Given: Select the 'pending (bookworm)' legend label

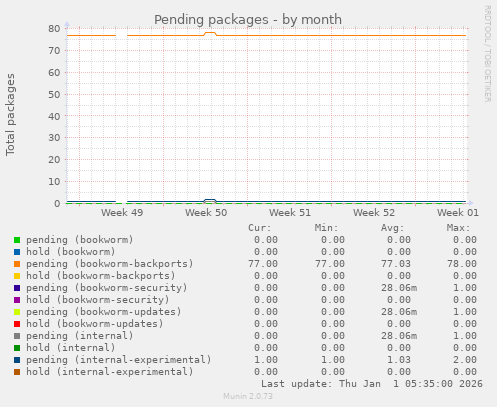Looking at the screenshot, I should pyautogui.click(x=80, y=240).
